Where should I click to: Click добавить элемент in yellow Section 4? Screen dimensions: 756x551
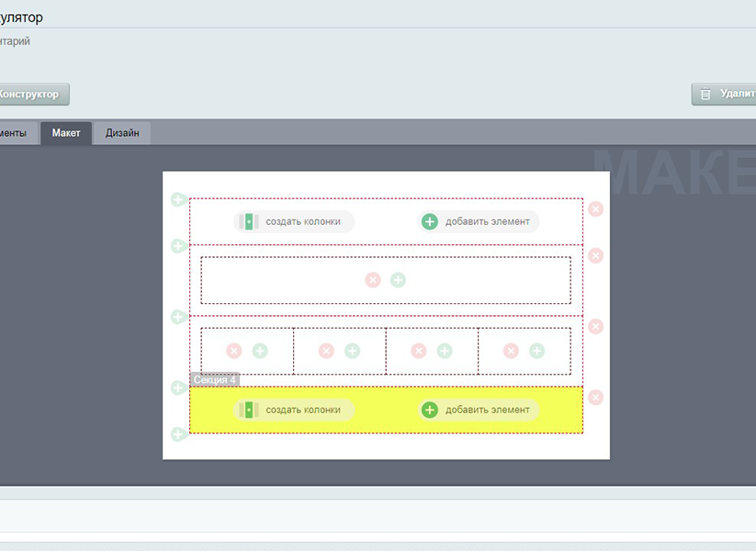[479, 410]
